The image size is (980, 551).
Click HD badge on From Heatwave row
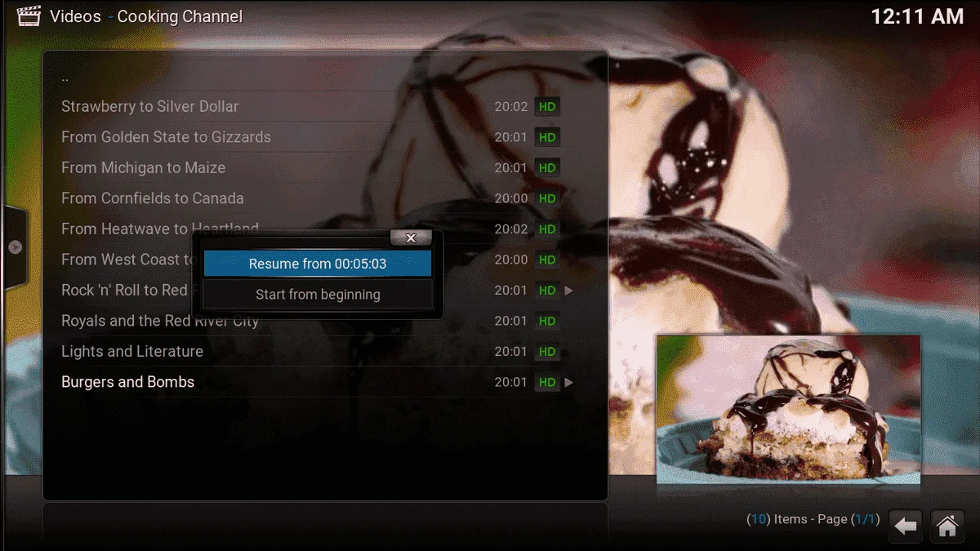pos(547,229)
